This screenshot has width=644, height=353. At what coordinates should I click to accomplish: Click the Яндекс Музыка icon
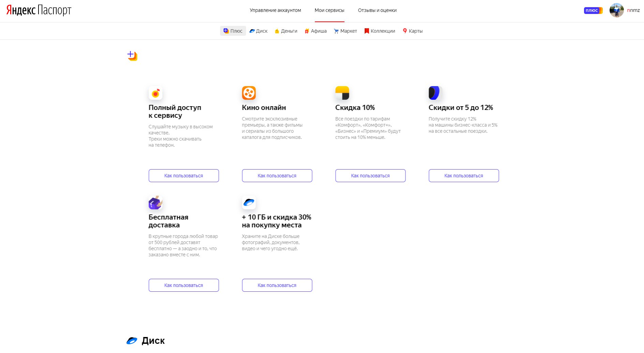click(155, 93)
